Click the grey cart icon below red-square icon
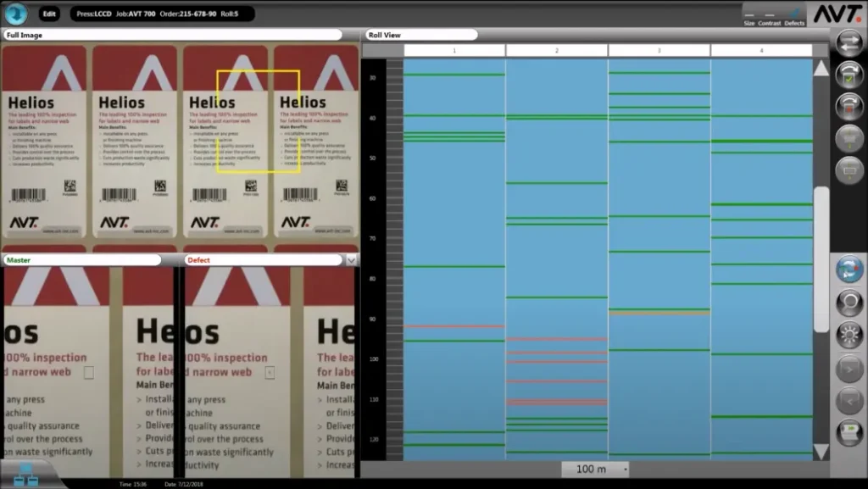868x489 pixels. [849, 138]
